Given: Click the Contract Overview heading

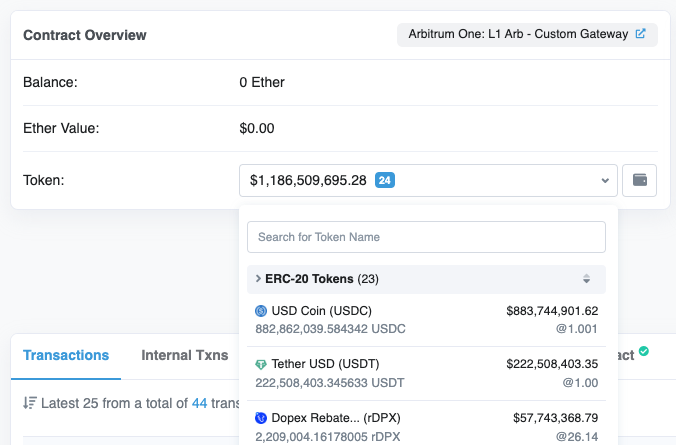Looking at the screenshot, I should 85,35.
